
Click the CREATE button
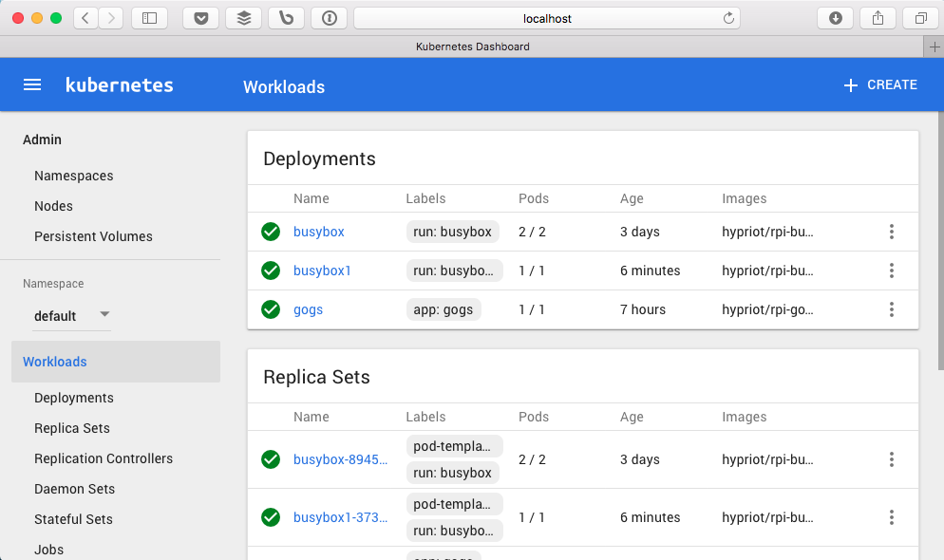[880, 84]
